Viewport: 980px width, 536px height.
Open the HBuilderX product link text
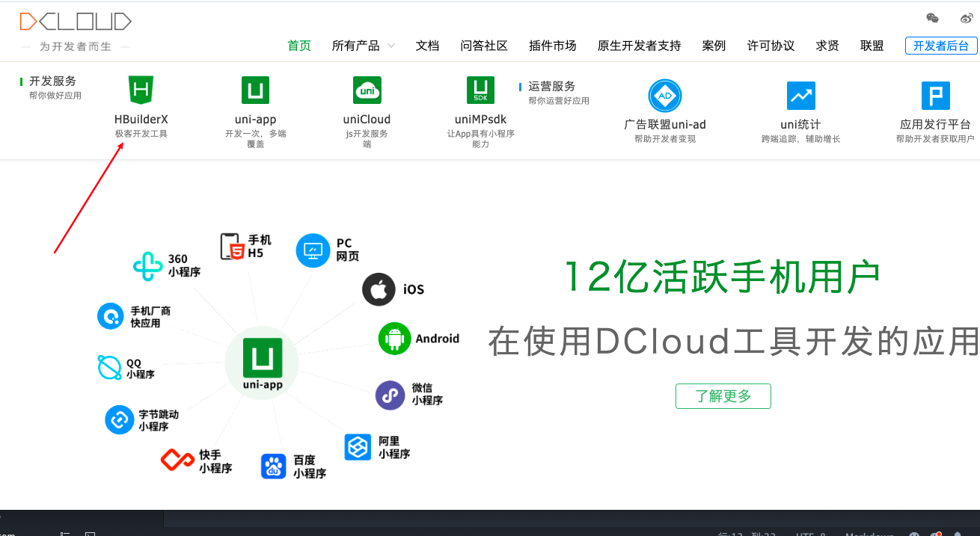pyautogui.click(x=141, y=120)
